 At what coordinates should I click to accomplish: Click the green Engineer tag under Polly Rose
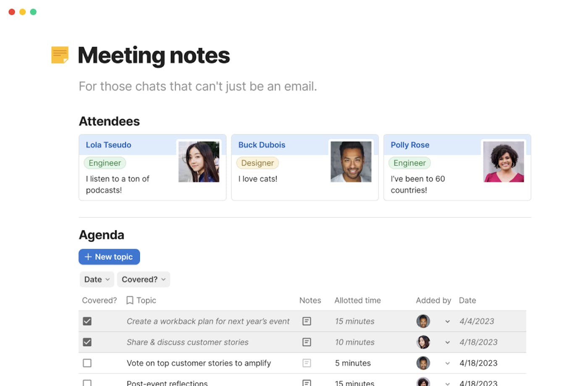point(409,163)
